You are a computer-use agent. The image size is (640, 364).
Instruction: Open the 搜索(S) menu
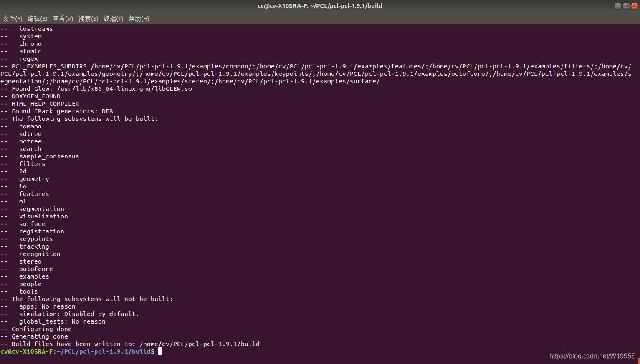(x=89, y=19)
